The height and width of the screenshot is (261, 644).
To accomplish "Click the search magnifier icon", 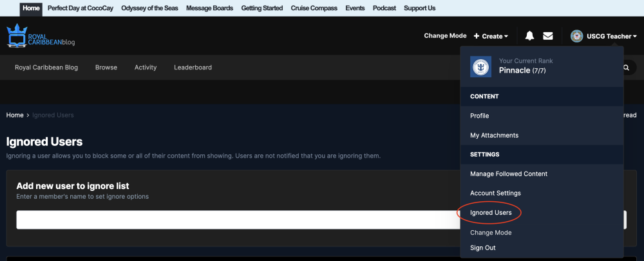I will click(626, 67).
